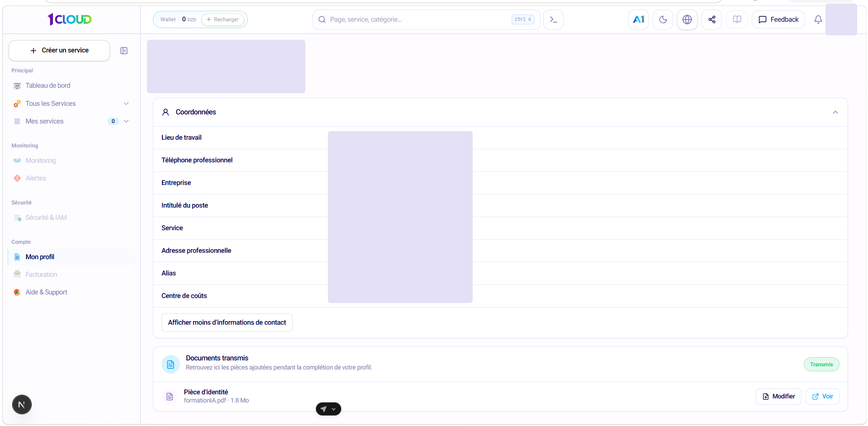Click the Documents transmis file icon
Viewport: 868px width, 426px height.
[x=171, y=364]
